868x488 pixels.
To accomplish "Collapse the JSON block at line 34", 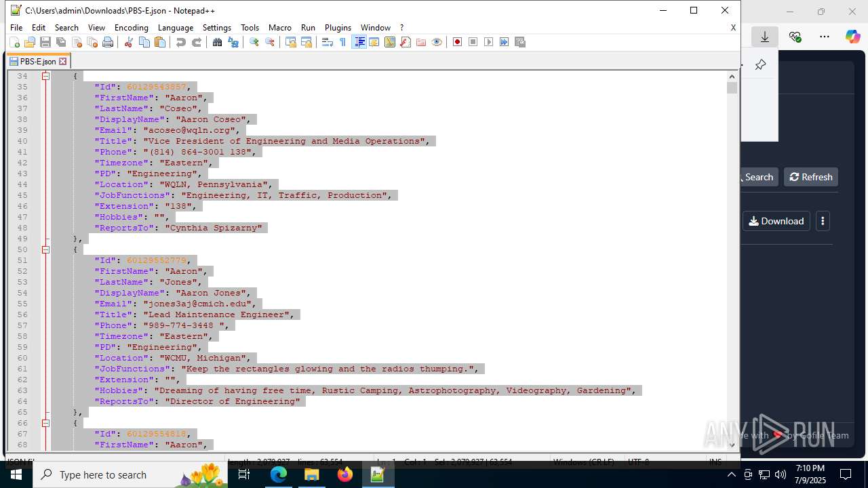I will pos(45,76).
